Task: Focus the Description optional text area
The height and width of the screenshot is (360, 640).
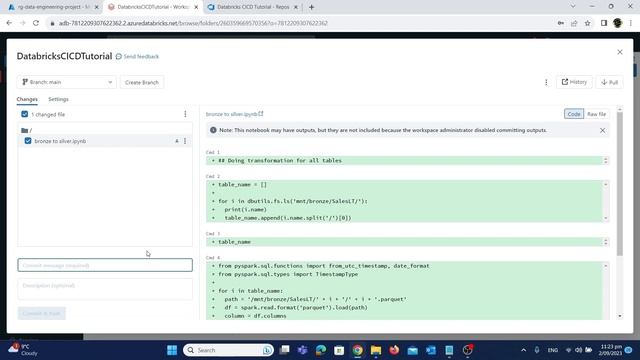Action: point(105,289)
